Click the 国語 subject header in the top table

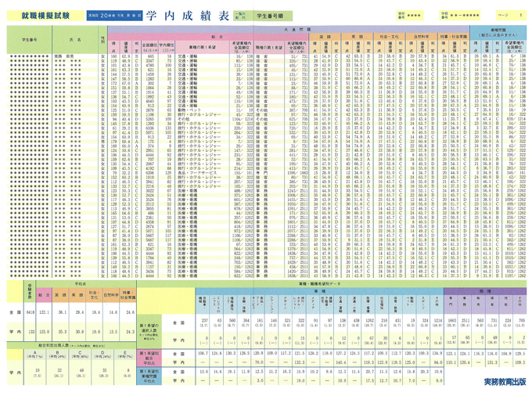(x=325, y=37)
